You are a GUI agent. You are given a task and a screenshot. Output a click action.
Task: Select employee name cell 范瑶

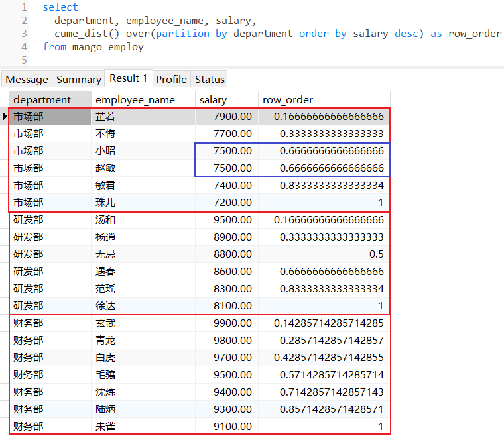coord(143,289)
